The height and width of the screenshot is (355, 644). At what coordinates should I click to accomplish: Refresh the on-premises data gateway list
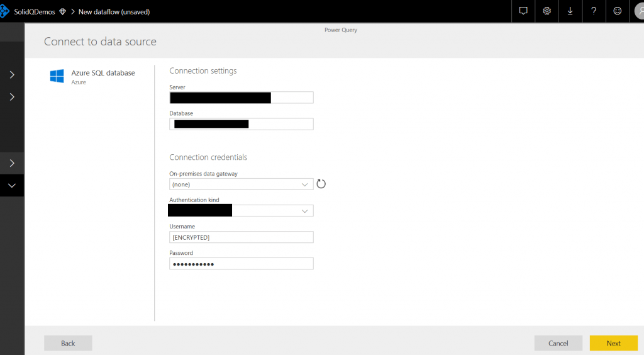(x=321, y=184)
